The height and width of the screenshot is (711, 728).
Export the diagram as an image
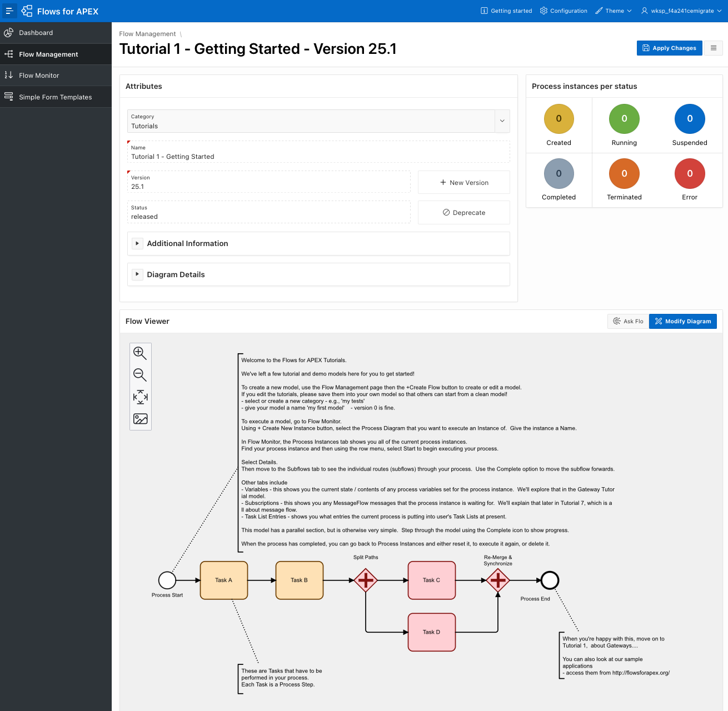point(140,419)
